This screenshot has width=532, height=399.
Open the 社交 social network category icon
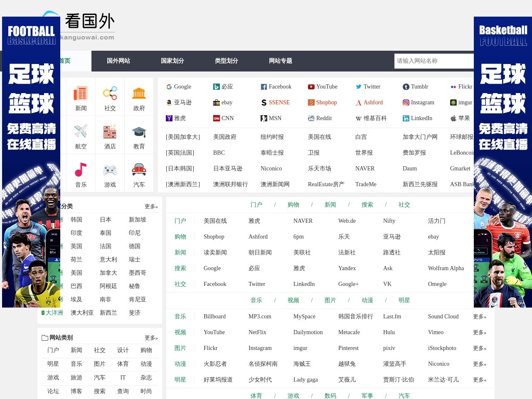pos(109,92)
